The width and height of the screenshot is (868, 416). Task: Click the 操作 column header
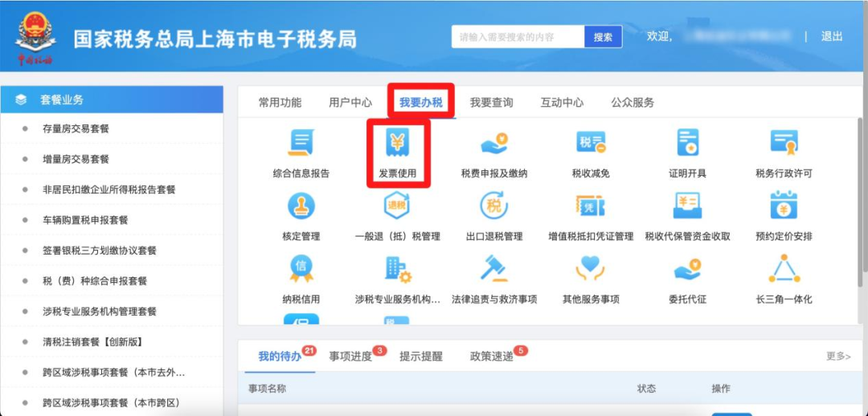pyautogui.click(x=721, y=389)
